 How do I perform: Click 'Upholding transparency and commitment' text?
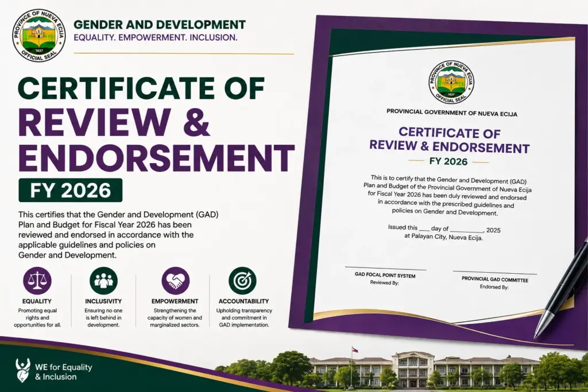(x=244, y=318)
